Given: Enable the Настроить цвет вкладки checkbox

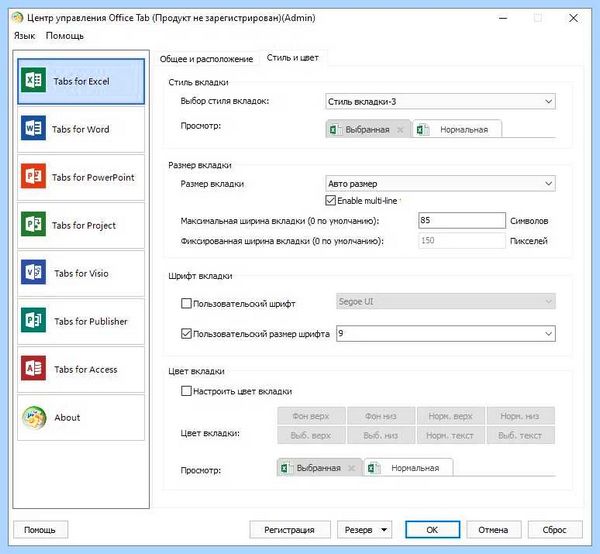Looking at the screenshot, I should (186, 391).
